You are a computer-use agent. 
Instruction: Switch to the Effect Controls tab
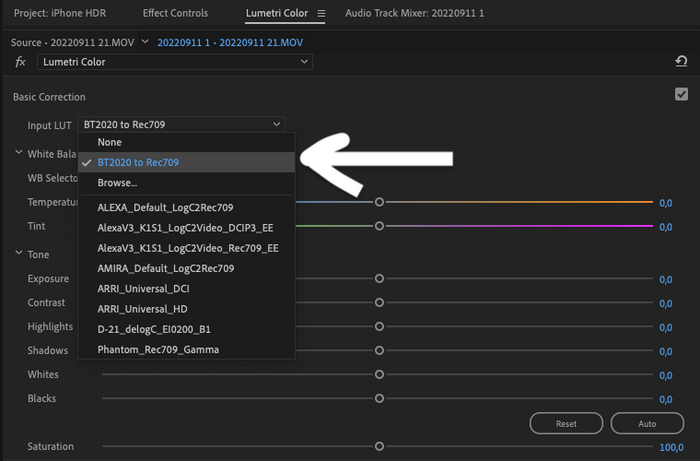click(x=176, y=14)
